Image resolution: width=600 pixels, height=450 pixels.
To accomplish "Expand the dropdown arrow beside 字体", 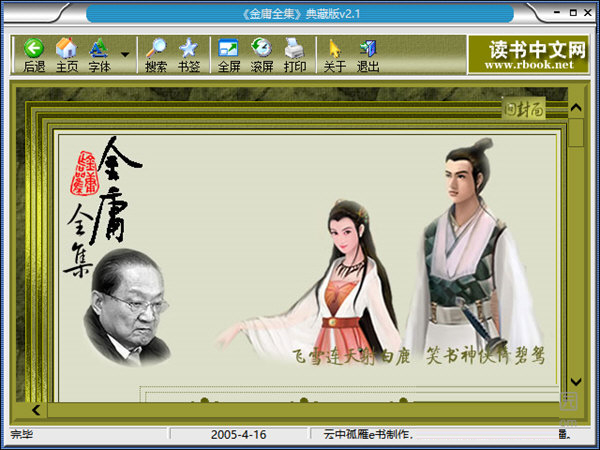I will (x=125, y=55).
